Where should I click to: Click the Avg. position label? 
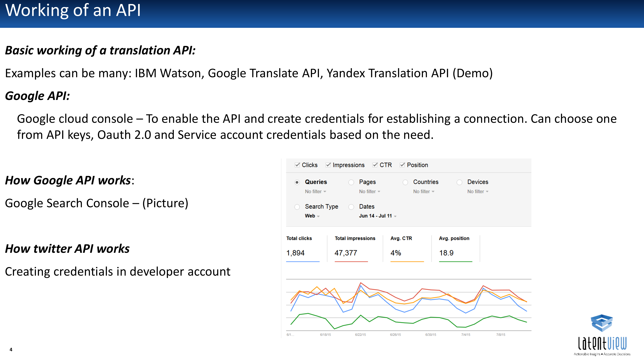point(454,238)
